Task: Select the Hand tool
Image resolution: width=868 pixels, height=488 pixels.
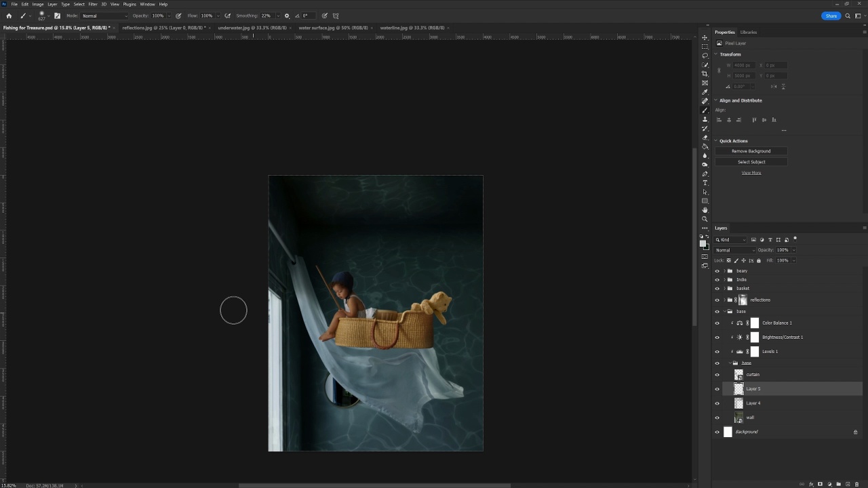Action: 705,210
